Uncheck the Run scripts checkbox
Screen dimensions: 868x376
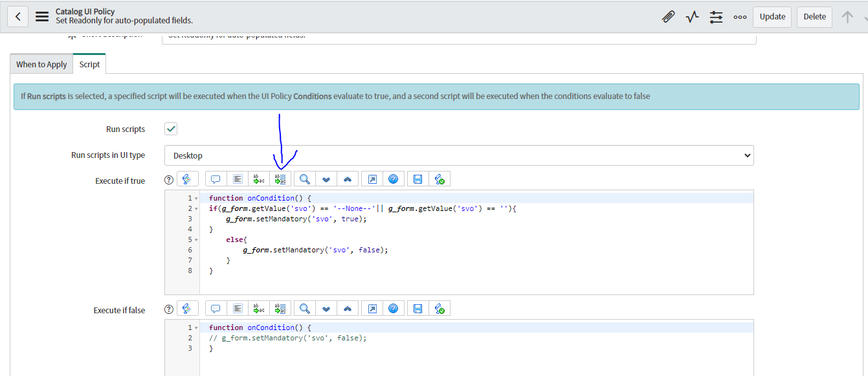pos(171,129)
